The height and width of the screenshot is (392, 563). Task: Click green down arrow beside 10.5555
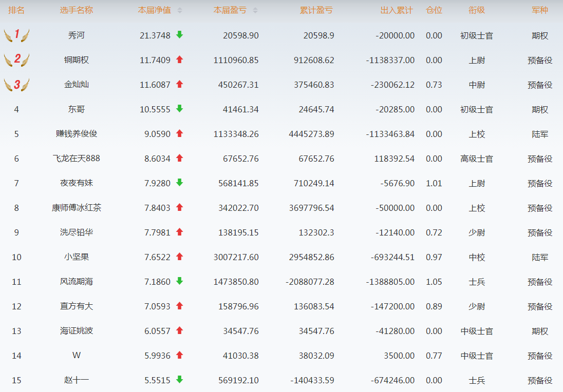179,109
